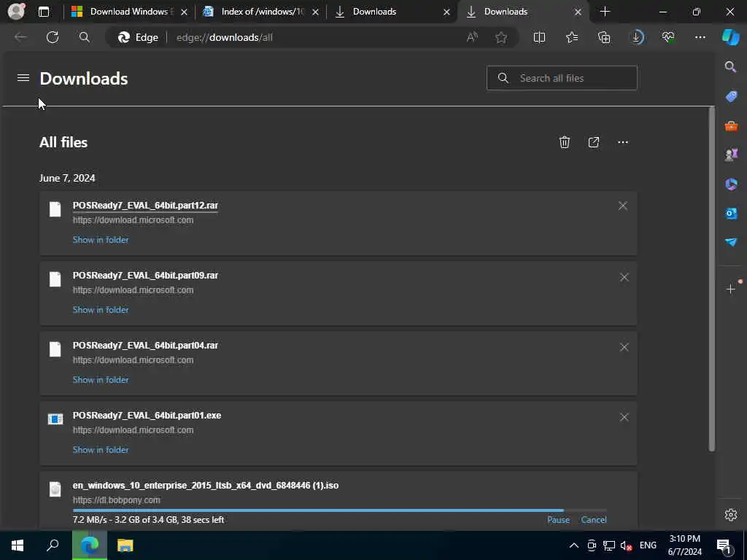The image size is (747, 560).
Task: Show part01.exe in folder
Action: click(x=101, y=449)
